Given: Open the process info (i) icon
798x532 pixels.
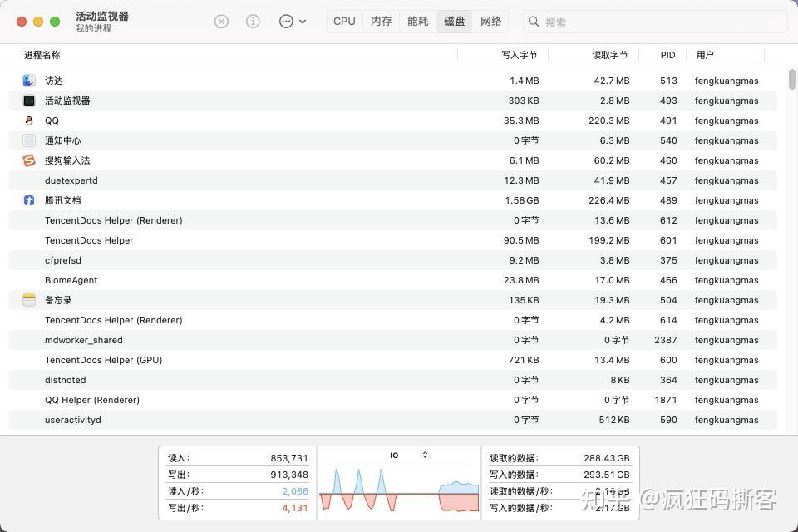Looking at the screenshot, I should [x=253, y=22].
